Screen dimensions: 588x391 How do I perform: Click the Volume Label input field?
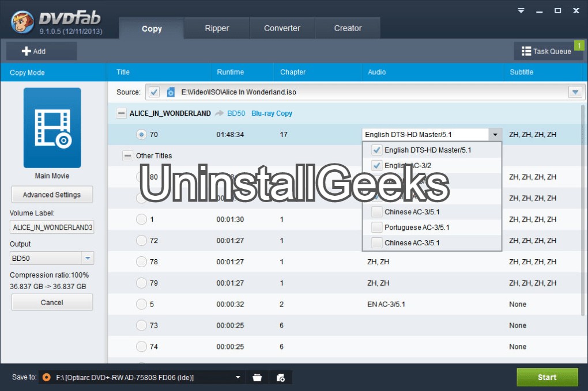(x=52, y=227)
